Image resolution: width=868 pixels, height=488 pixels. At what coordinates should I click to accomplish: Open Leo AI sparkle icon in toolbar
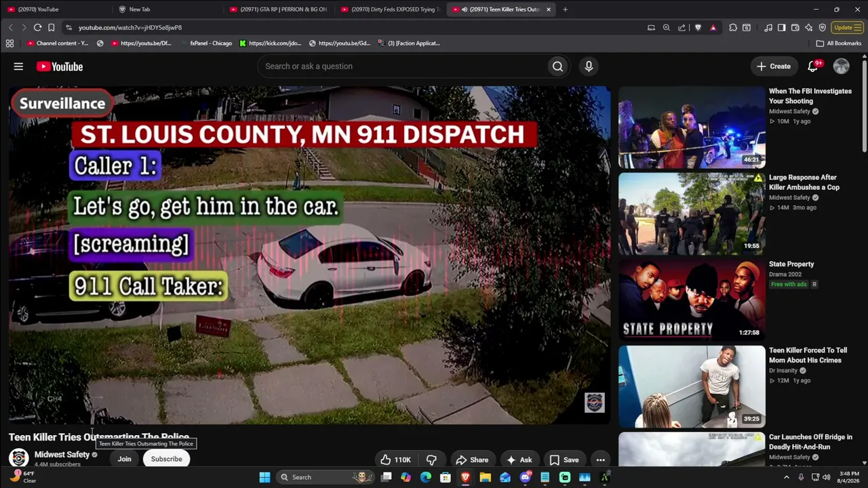[808, 28]
